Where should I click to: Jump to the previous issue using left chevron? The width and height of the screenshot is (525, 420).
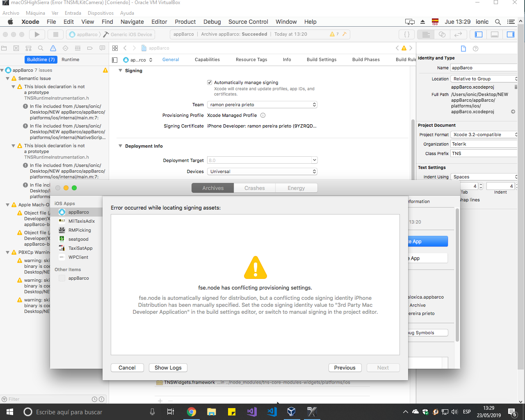(x=397, y=48)
